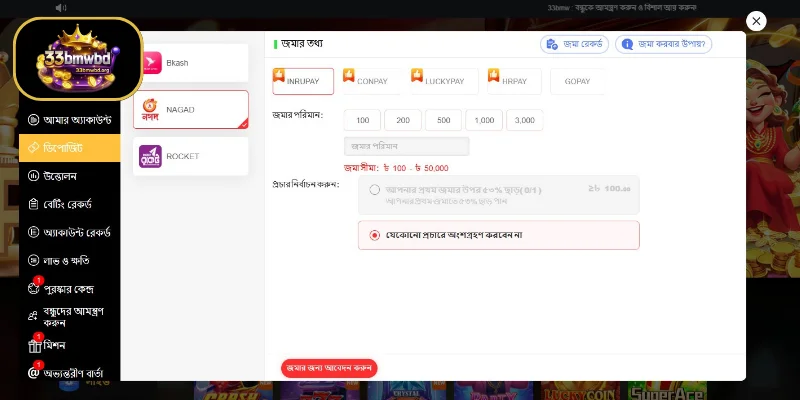Image resolution: width=800 pixels, height=400 pixels.
Task: Click profit and loss sidebar icon
Action: 34,260
